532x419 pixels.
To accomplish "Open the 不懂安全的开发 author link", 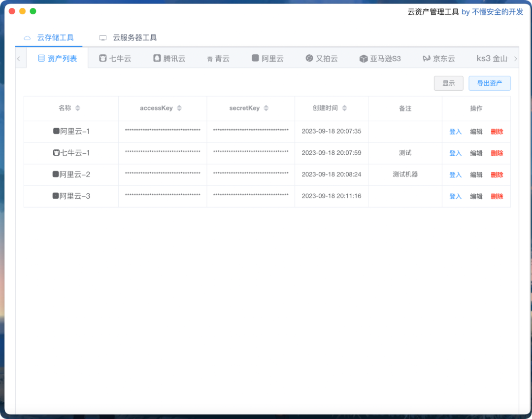I will point(498,12).
